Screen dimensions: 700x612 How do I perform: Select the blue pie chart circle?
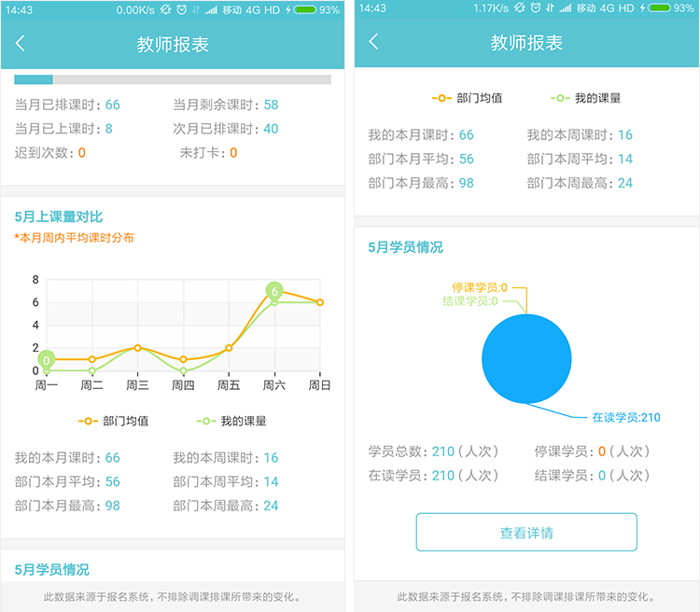[x=526, y=359]
